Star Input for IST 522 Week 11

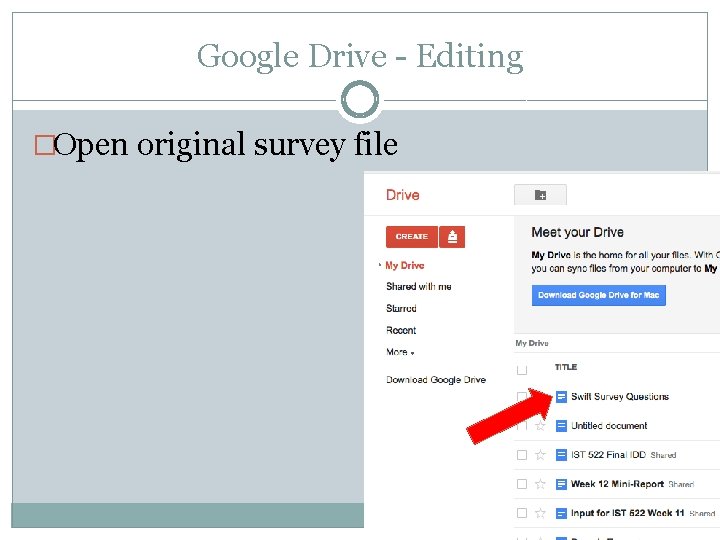(540, 513)
